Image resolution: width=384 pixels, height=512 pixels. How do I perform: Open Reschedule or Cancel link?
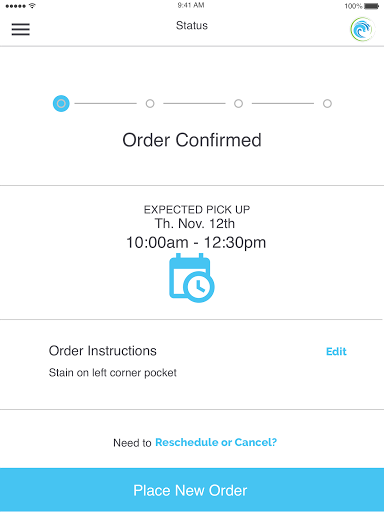(x=216, y=442)
